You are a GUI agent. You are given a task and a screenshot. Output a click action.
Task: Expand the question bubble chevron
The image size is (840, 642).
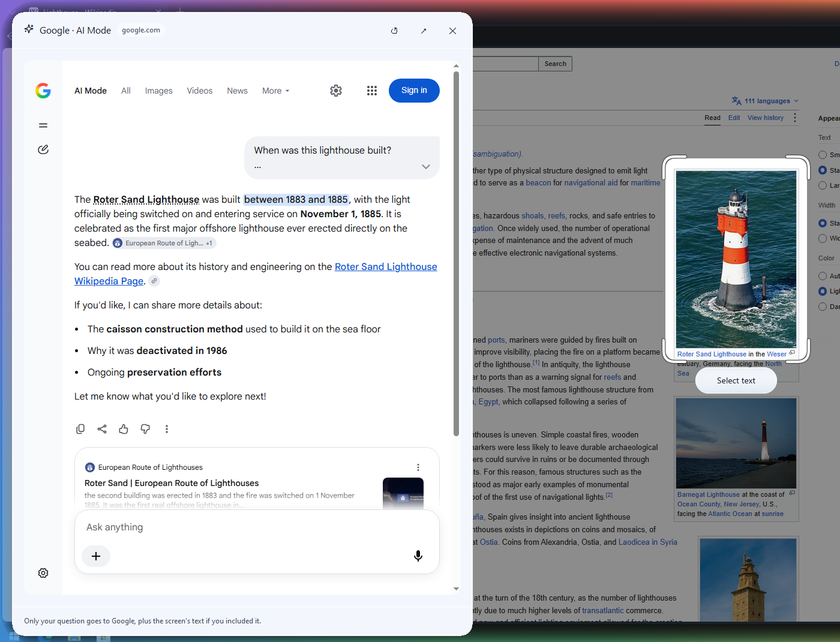point(426,167)
